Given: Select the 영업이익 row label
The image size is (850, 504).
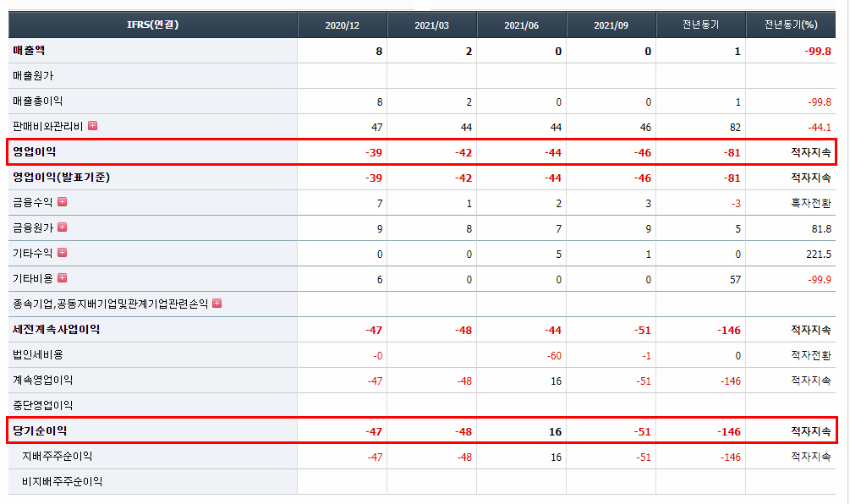Looking at the screenshot, I should 34,151.
